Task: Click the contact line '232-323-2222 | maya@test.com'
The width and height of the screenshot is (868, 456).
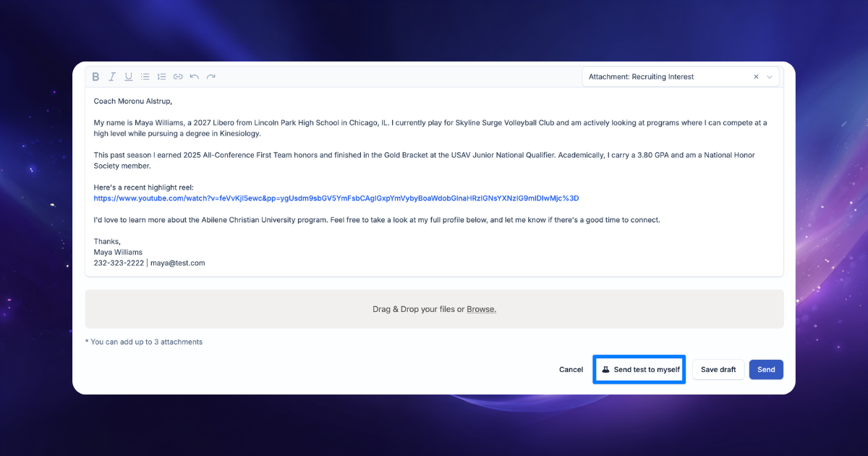Action: tap(149, 263)
